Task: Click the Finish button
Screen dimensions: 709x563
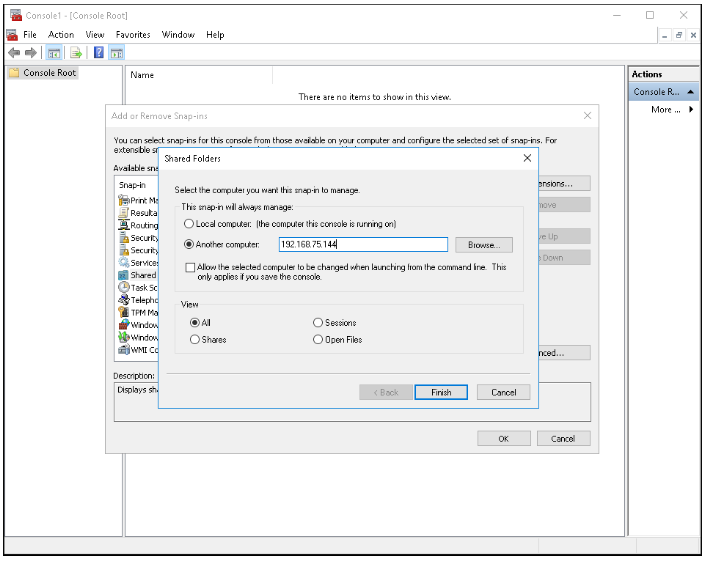Action: pyautogui.click(x=441, y=393)
